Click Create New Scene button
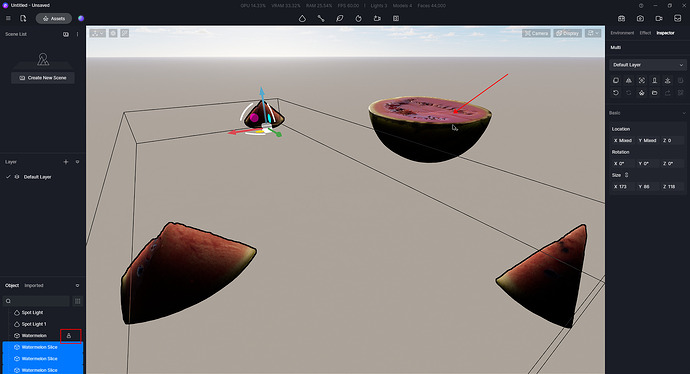 [43, 78]
